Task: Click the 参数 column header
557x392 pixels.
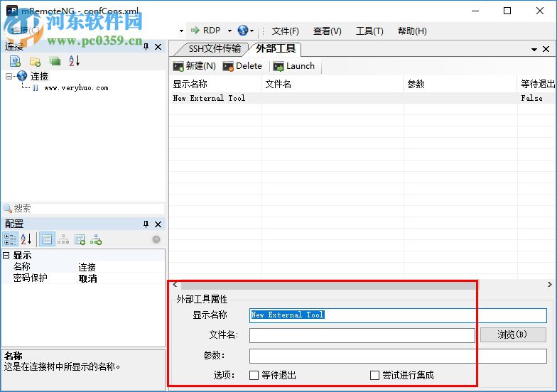Action: pos(460,84)
